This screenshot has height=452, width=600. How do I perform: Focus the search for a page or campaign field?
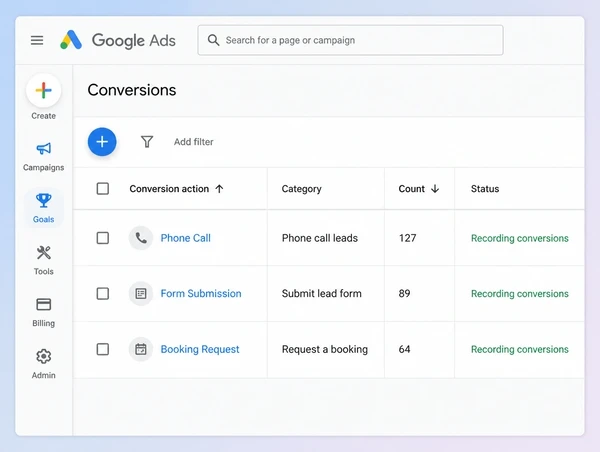click(350, 40)
